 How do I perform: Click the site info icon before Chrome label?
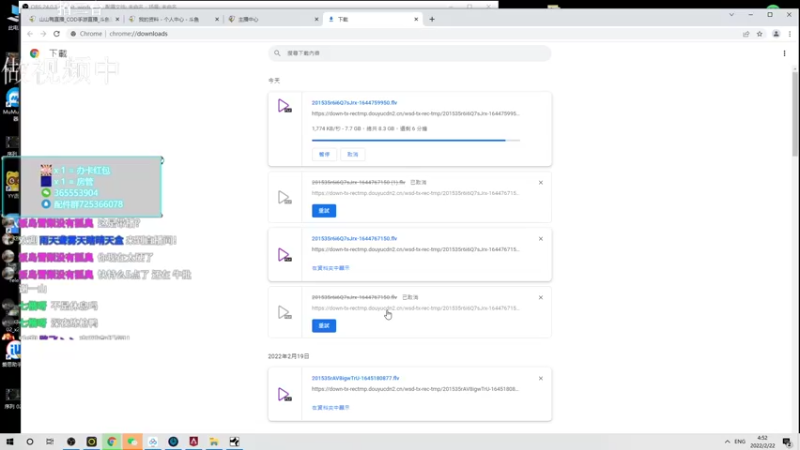click(73, 34)
